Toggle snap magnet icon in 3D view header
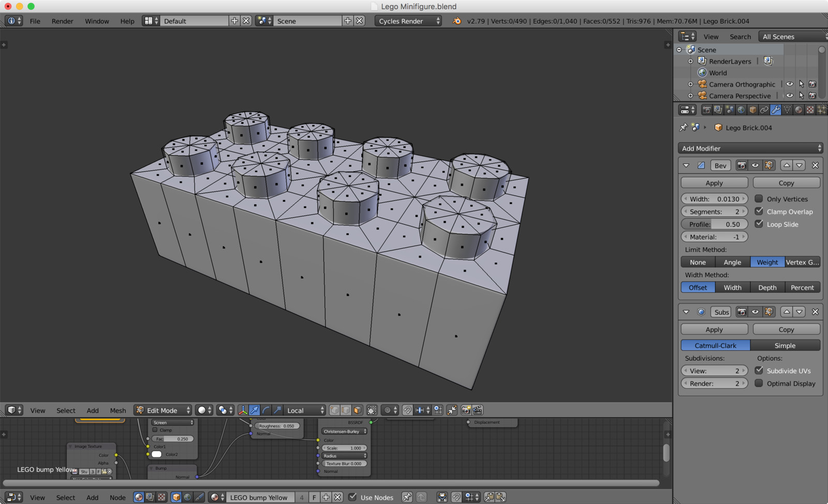The height and width of the screenshot is (504, 828). 407,410
